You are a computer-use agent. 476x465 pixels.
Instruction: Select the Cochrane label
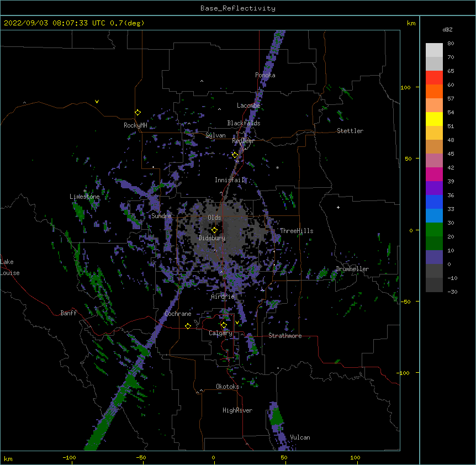point(178,314)
